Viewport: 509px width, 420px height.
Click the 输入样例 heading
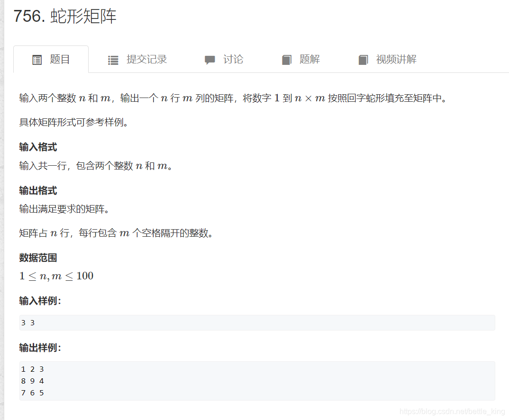coord(40,301)
